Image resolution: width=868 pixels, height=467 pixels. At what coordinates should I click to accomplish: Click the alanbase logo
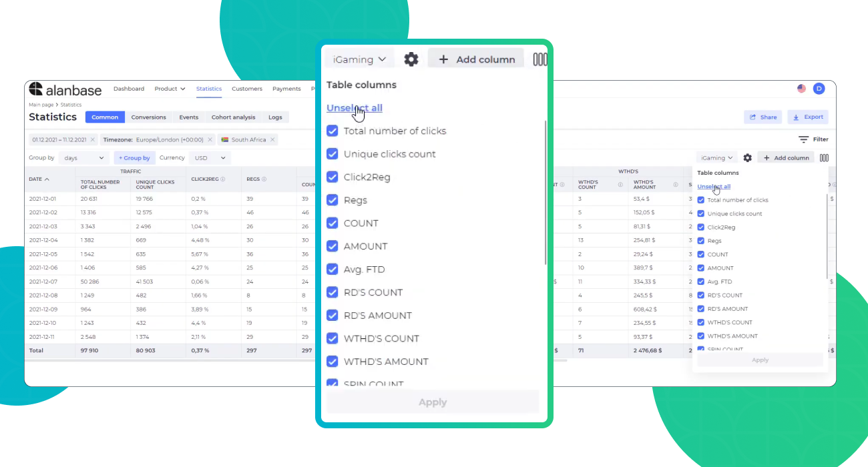tap(65, 89)
